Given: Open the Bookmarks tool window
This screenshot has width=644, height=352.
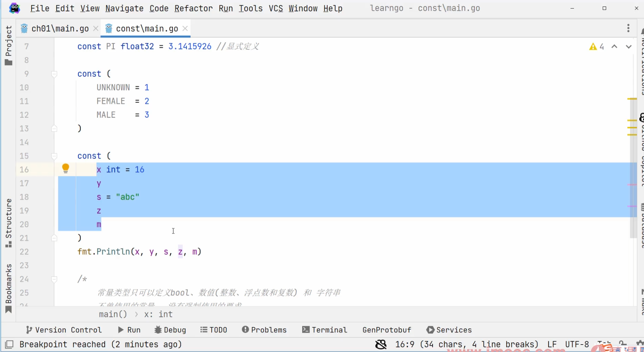Looking at the screenshot, I should click(9, 288).
